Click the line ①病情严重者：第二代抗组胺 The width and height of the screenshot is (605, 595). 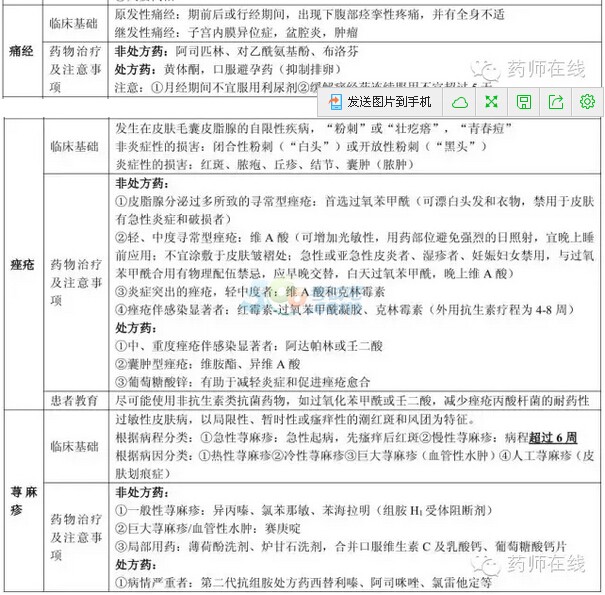(x=303, y=583)
